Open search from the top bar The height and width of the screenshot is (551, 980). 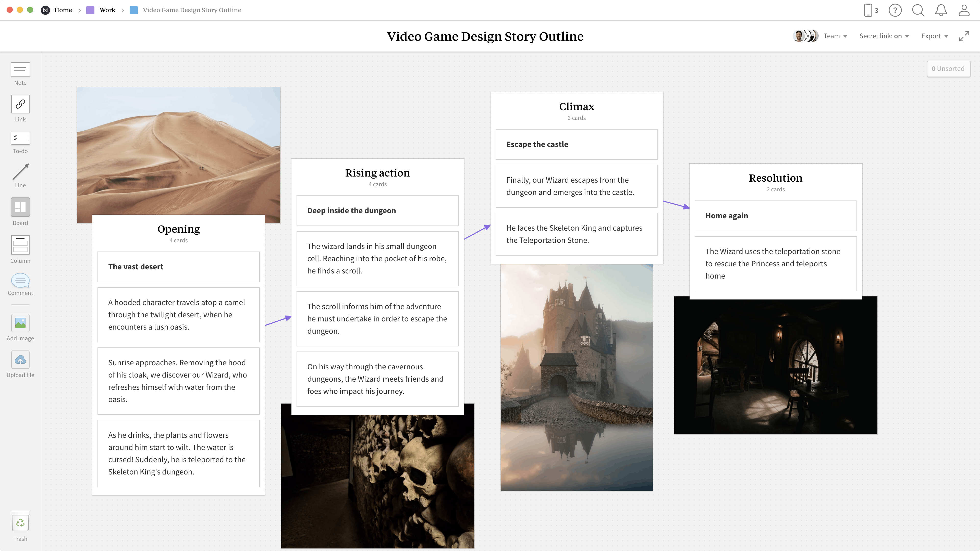918,10
